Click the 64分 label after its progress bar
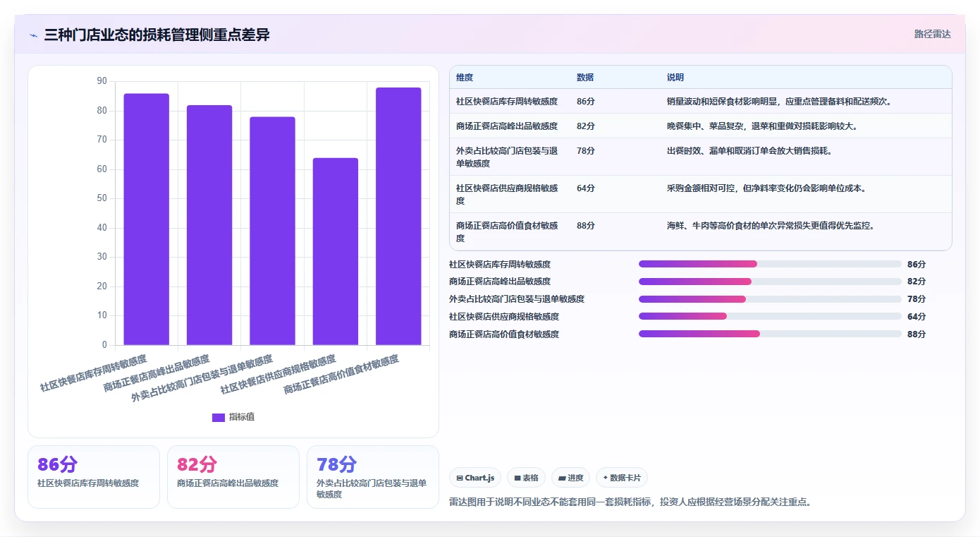 [x=917, y=316]
